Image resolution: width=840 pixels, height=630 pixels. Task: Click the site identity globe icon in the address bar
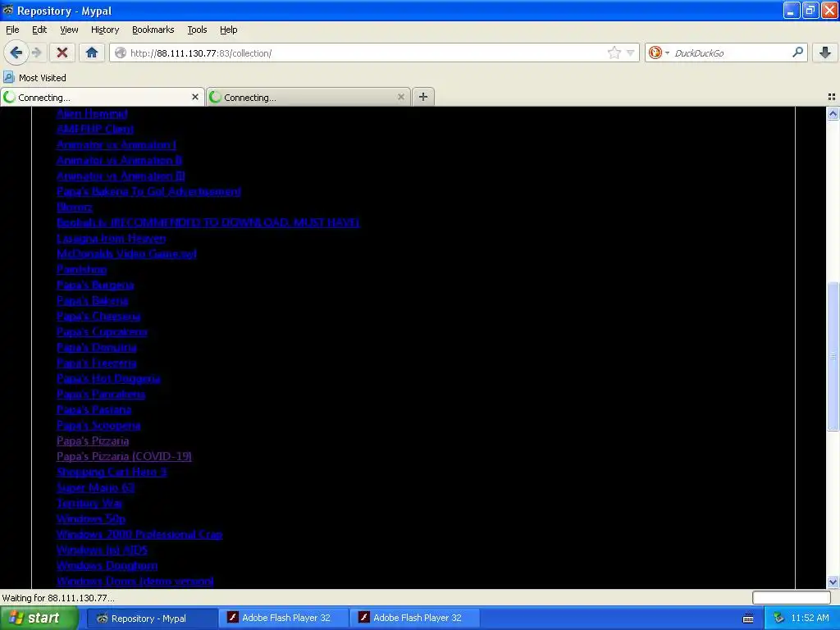pyautogui.click(x=121, y=52)
